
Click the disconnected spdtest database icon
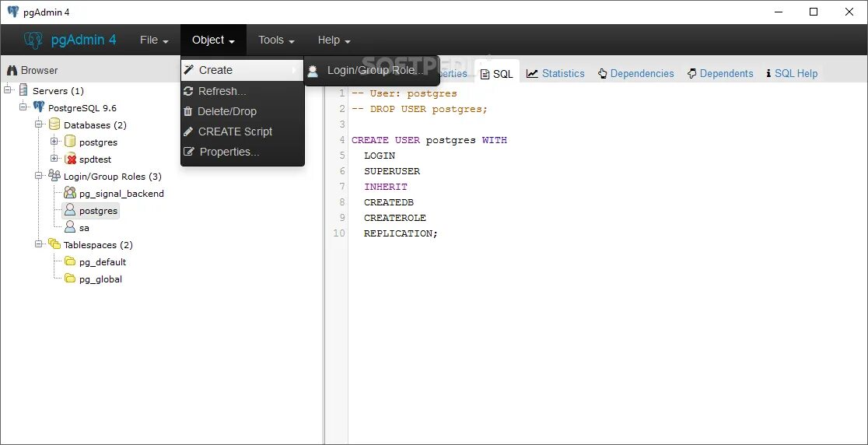(70, 159)
